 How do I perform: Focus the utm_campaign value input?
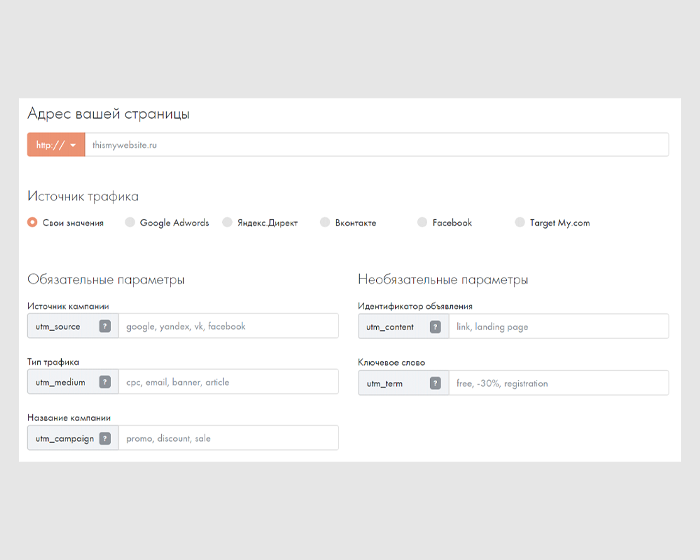(x=228, y=438)
